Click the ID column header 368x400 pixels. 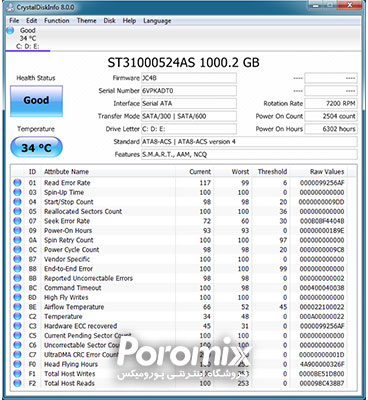pos(32,172)
